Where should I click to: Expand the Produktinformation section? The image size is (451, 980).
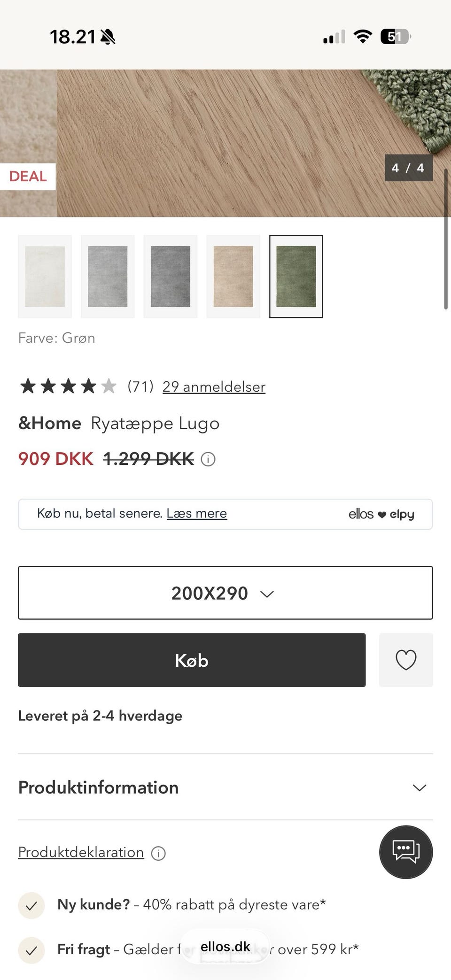click(225, 787)
